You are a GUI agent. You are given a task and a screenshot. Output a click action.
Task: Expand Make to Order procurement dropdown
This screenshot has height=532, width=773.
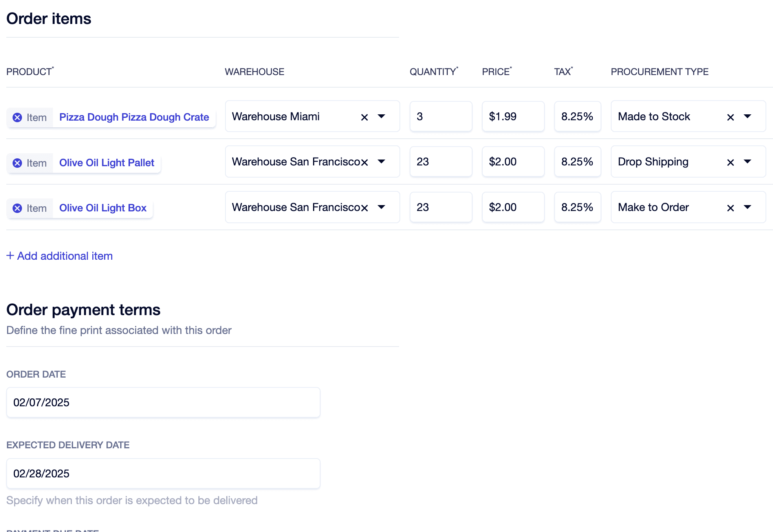747,207
